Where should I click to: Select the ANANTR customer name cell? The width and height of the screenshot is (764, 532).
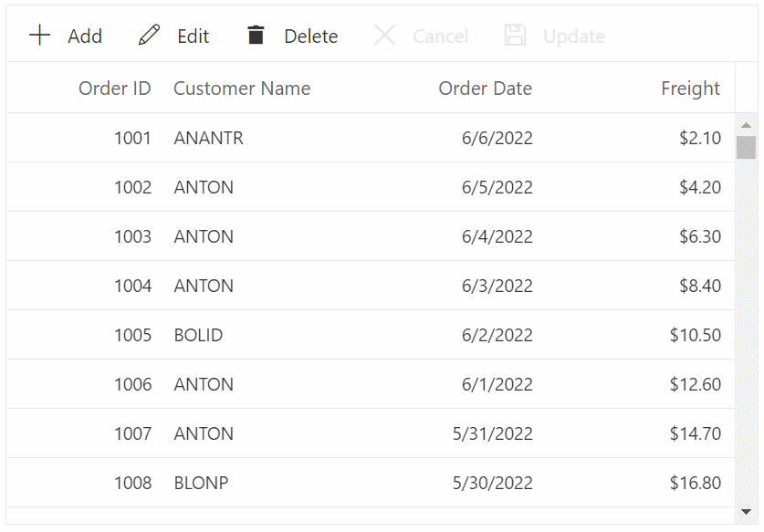click(x=209, y=139)
